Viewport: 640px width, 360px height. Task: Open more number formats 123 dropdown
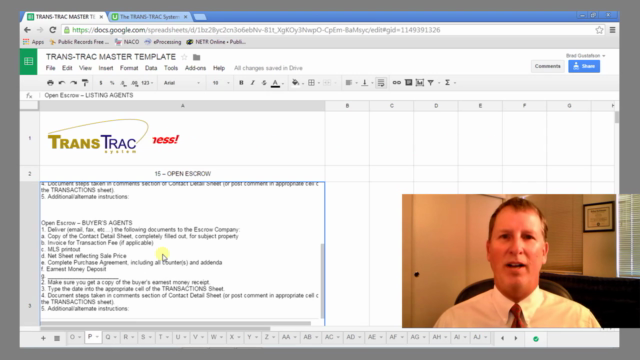click(x=147, y=83)
